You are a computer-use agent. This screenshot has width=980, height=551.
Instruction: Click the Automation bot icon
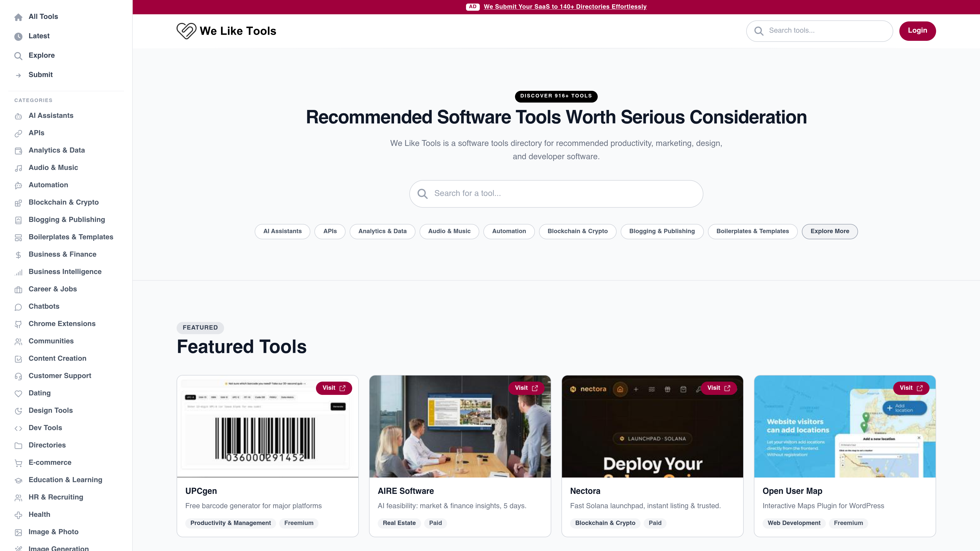(x=18, y=185)
